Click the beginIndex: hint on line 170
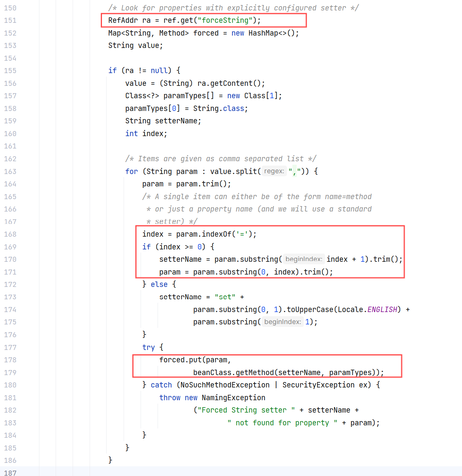 (x=304, y=259)
